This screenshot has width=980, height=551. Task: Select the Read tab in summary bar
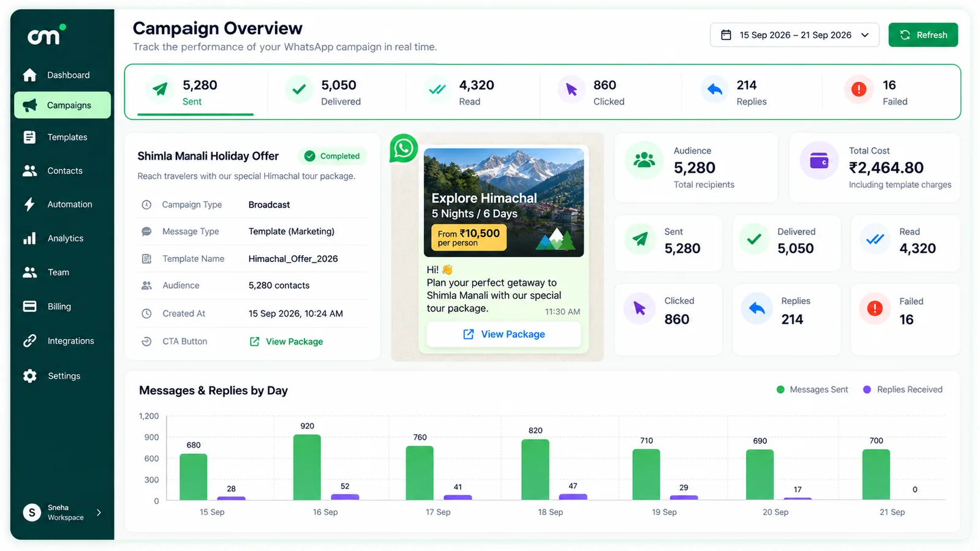click(x=472, y=92)
